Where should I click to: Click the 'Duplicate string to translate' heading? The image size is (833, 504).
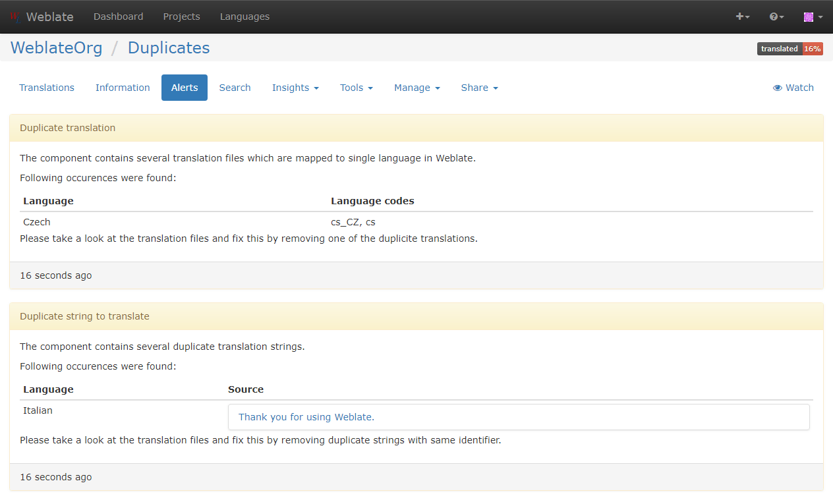[x=84, y=316]
